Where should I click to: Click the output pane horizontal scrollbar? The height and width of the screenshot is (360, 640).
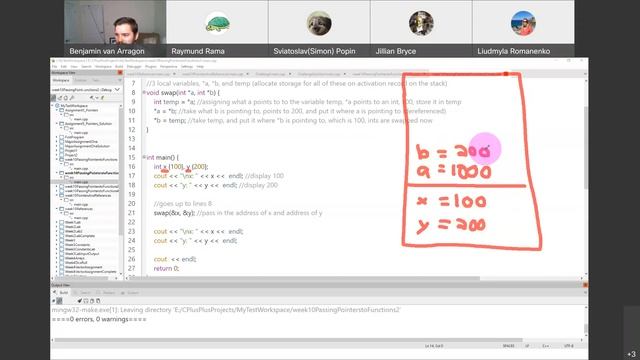pos(289,340)
